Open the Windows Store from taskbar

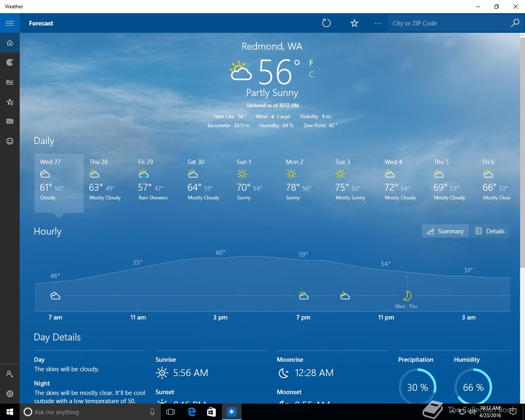(211, 412)
